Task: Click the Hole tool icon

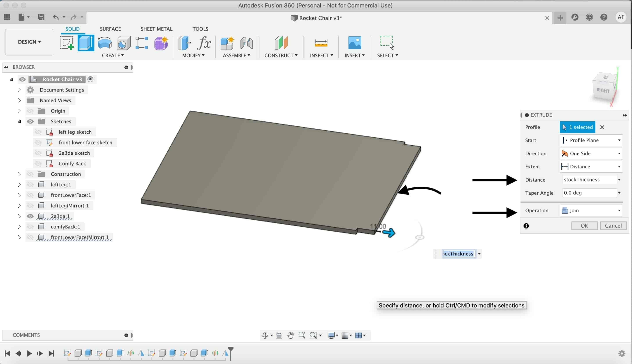Action: (x=123, y=43)
